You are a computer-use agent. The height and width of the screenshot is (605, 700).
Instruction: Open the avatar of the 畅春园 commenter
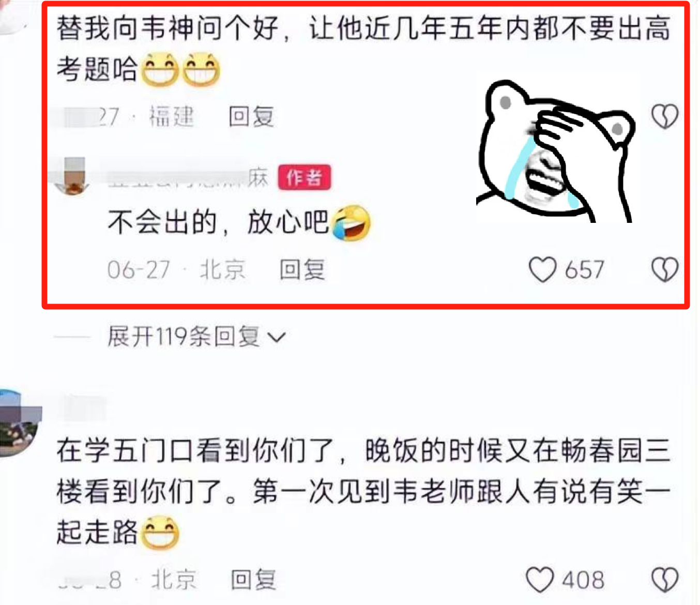19,424
